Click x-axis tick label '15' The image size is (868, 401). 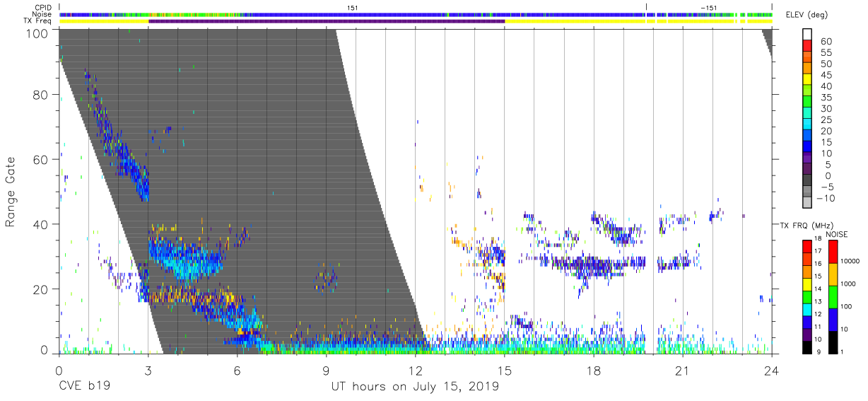pyautogui.click(x=505, y=370)
